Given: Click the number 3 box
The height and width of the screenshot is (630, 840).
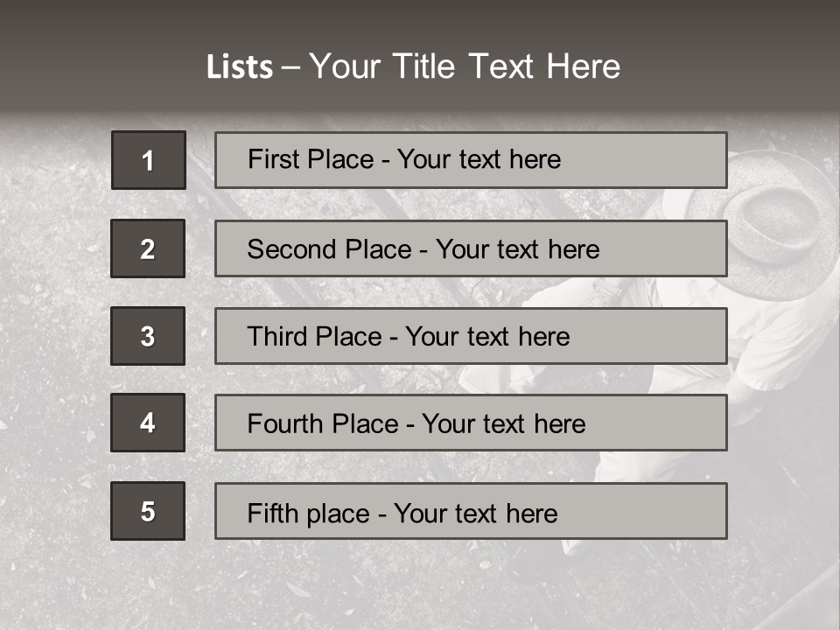Looking at the screenshot, I should coord(148,336).
